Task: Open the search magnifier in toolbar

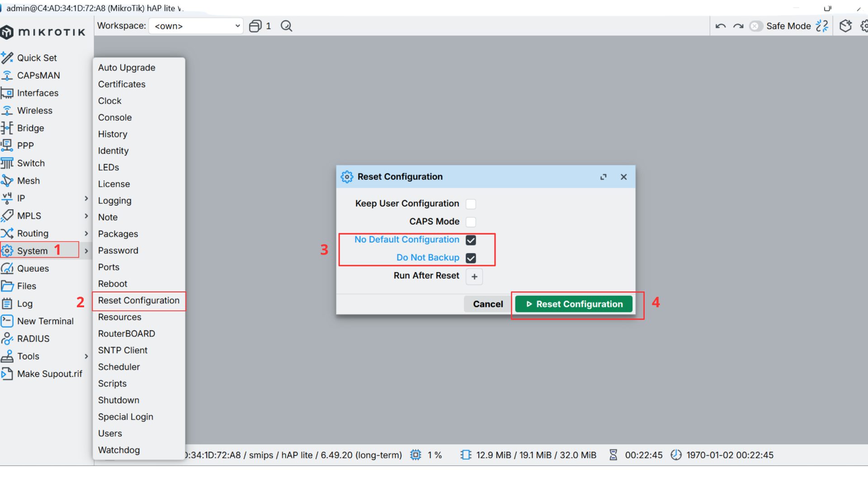Action: [x=287, y=26]
